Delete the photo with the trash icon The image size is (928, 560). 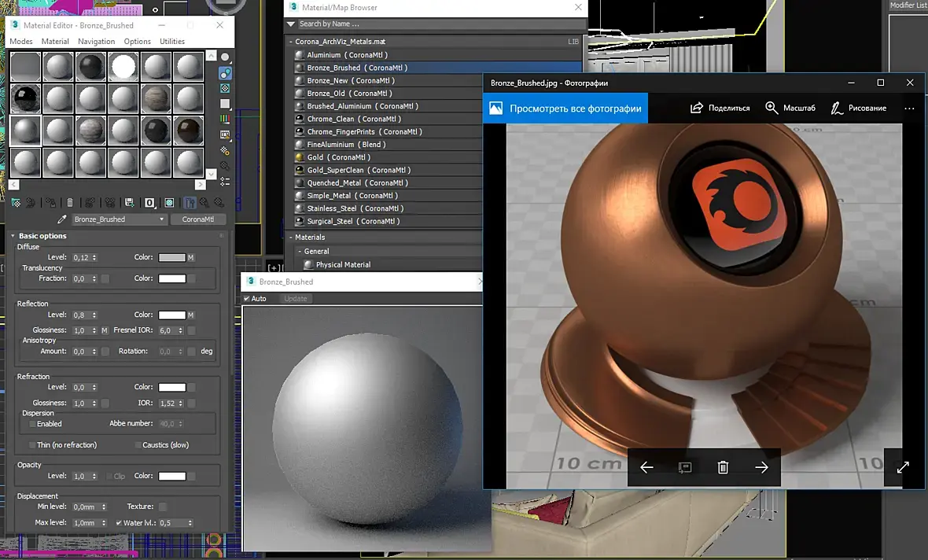coord(723,467)
